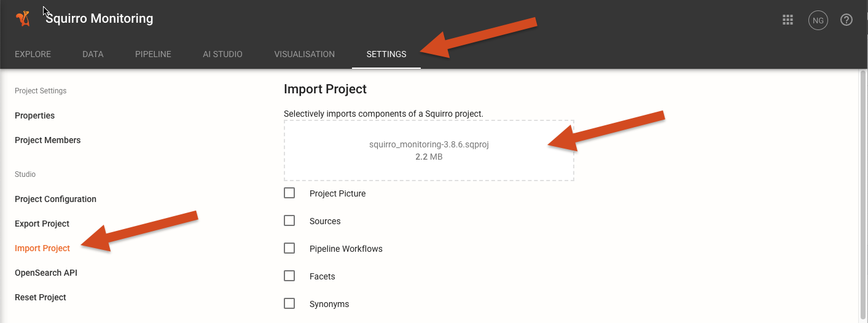Open the apps grid menu
The width and height of the screenshot is (868, 323).
tap(788, 20)
